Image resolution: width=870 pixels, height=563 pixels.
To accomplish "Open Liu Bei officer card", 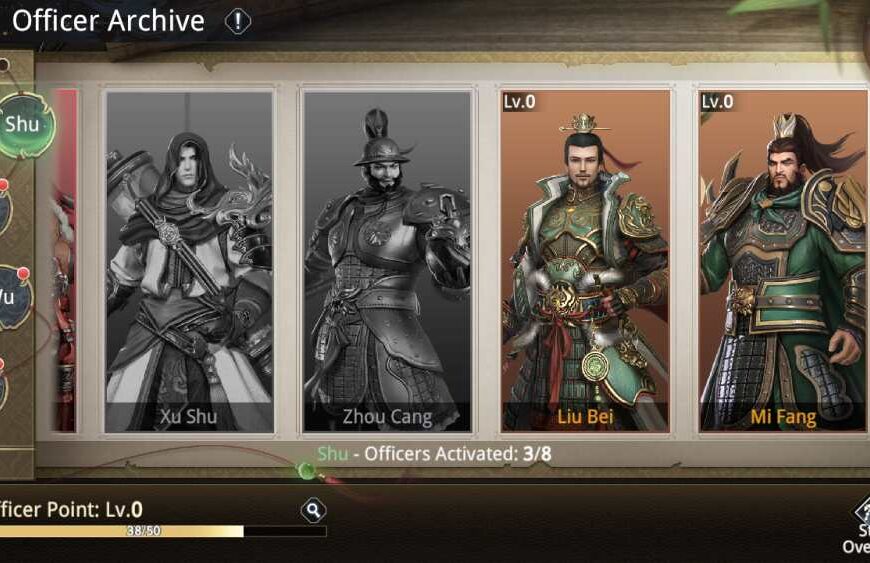I will [585, 261].
